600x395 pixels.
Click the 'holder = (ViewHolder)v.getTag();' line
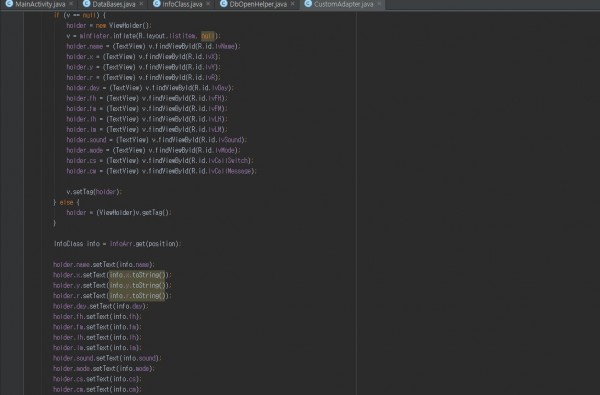(119, 212)
